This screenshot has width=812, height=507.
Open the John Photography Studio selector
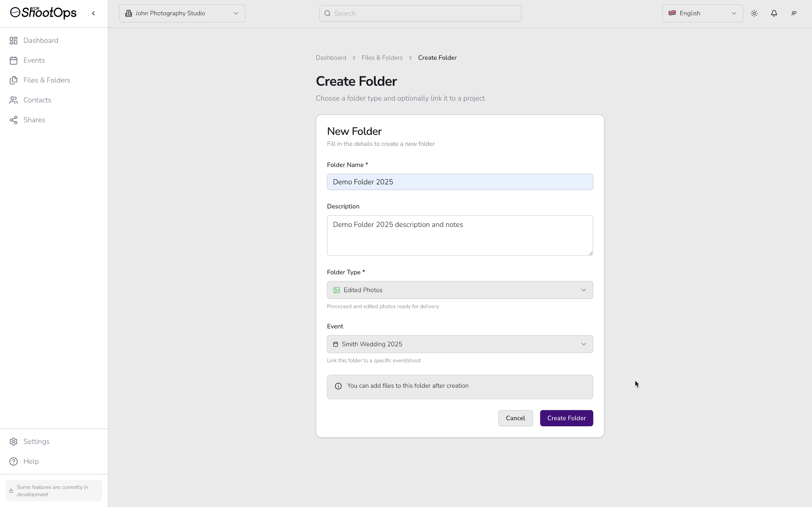pyautogui.click(x=182, y=13)
